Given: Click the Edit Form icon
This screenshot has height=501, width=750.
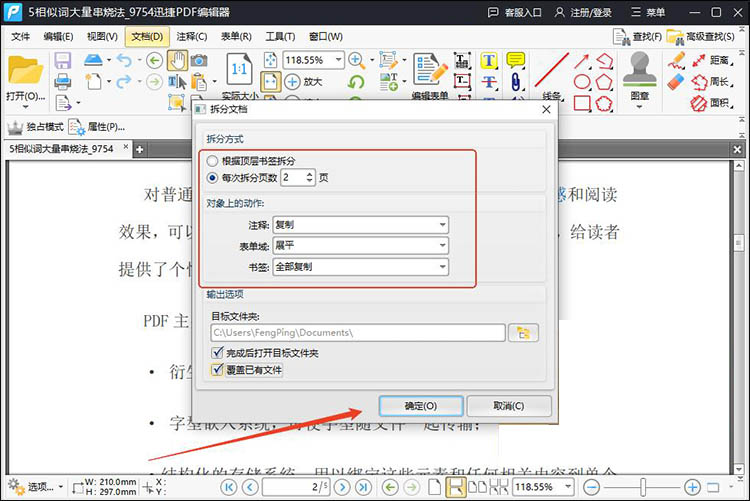Looking at the screenshot, I should [x=430, y=70].
